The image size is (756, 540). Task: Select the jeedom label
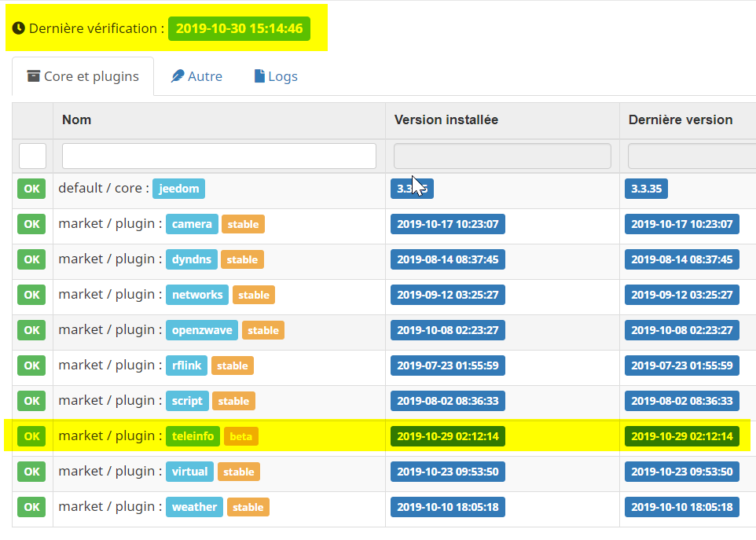point(179,189)
